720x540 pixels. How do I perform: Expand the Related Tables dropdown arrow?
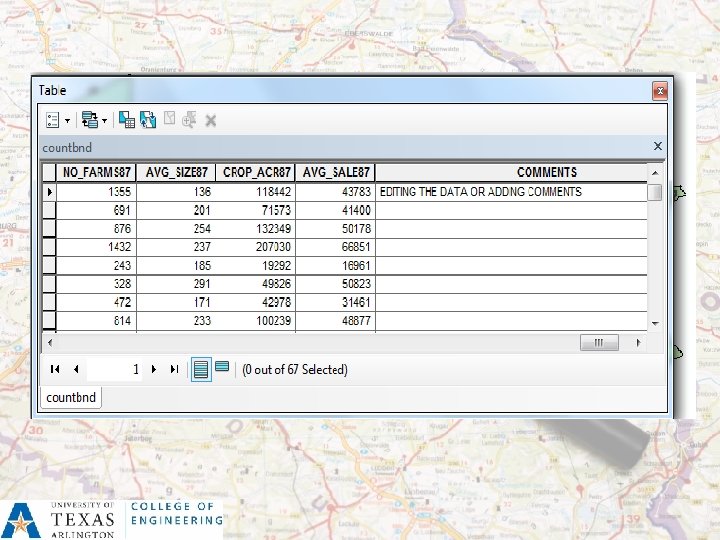(x=104, y=121)
